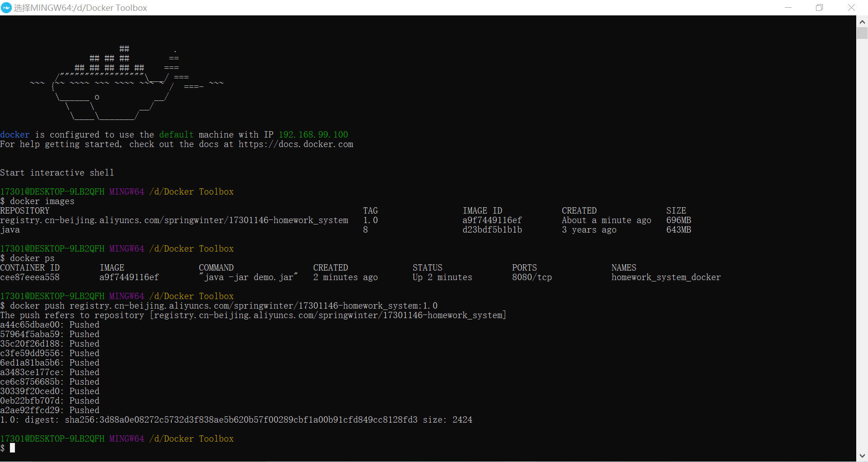Click the homework_system_docker container name
The height and width of the screenshot is (462, 868).
click(666, 277)
